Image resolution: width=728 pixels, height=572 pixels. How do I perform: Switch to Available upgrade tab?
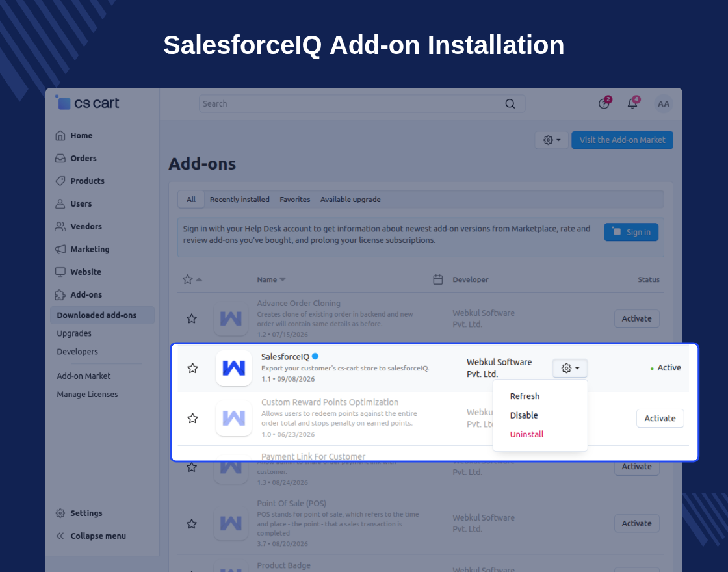(350, 200)
